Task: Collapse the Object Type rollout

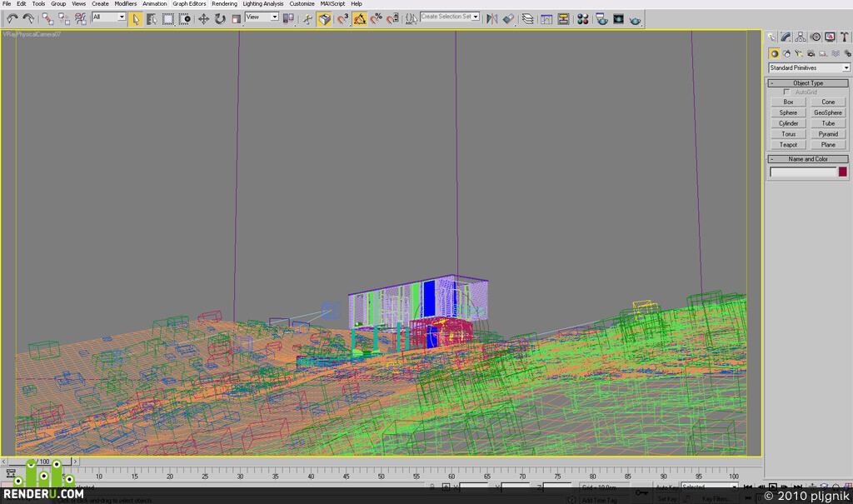Action: (808, 82)
